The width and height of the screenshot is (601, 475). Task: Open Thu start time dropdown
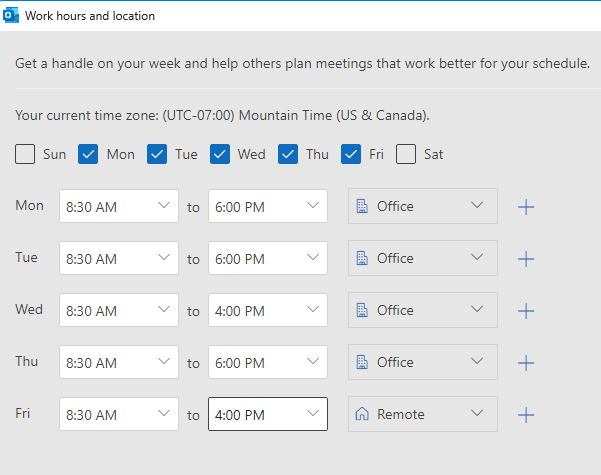pyautogui.click(x=119, y=362)
